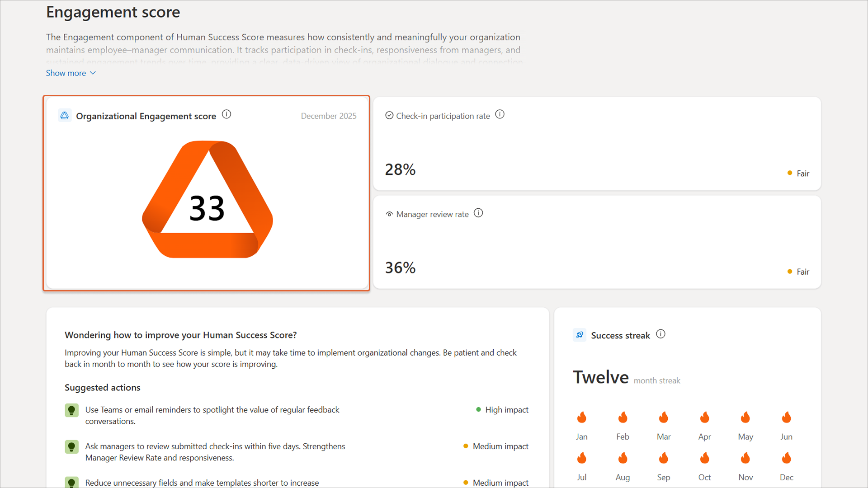Click the eye icon by Manager review rate

(x=389, y=214)
